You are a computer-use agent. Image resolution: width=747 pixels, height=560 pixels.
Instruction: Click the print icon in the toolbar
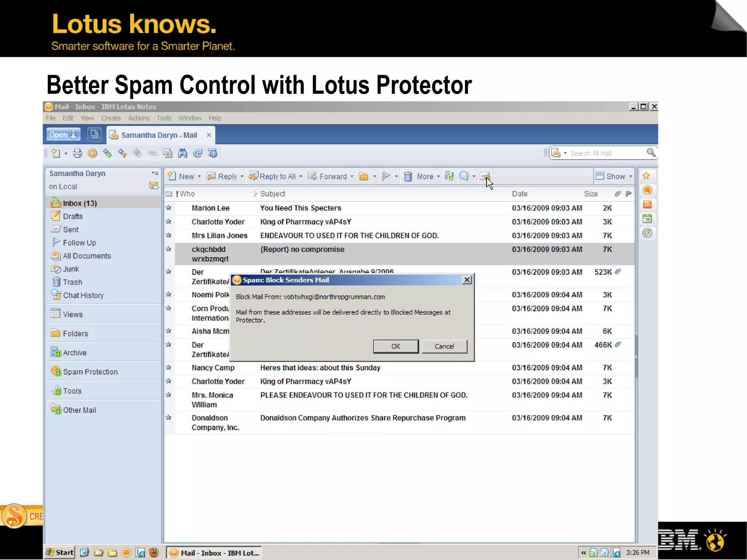77,153
